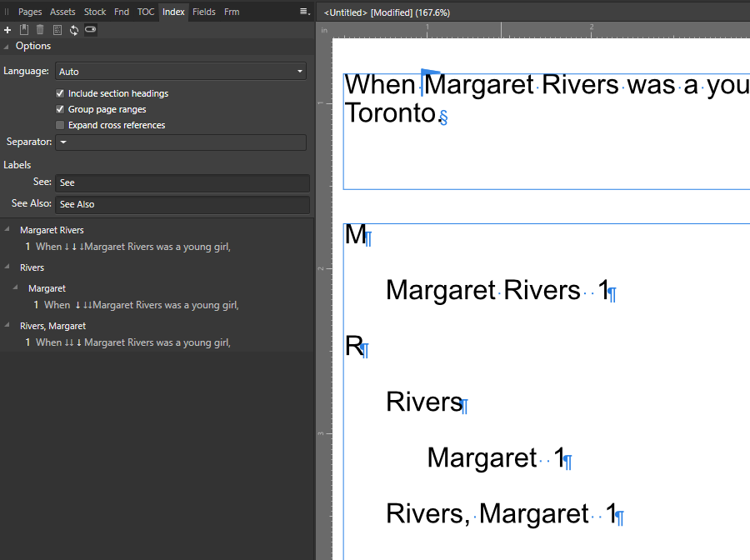This screenshot has height=560, width=750.
Task: Click the Update Index refresh icon
Action: tap(74, 30)
